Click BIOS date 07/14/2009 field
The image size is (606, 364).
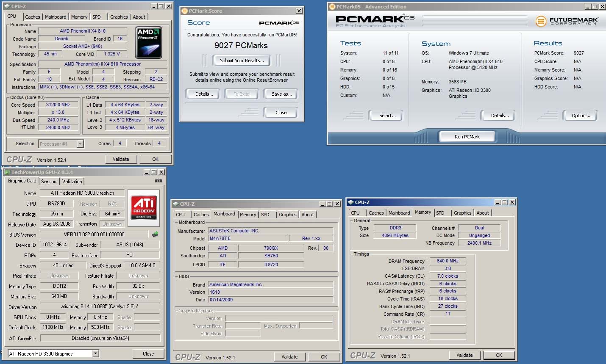(x=270, y=300)
